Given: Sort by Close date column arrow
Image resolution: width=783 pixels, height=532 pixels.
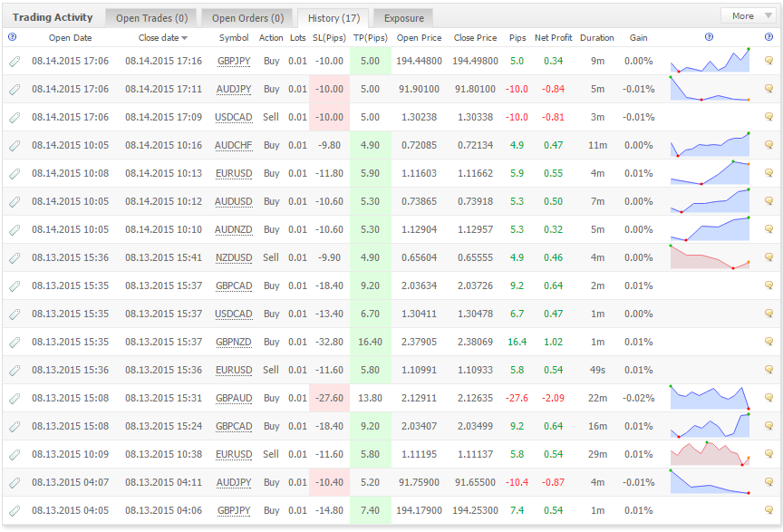Looking at the screenshot, I should (x=184, y=38).
